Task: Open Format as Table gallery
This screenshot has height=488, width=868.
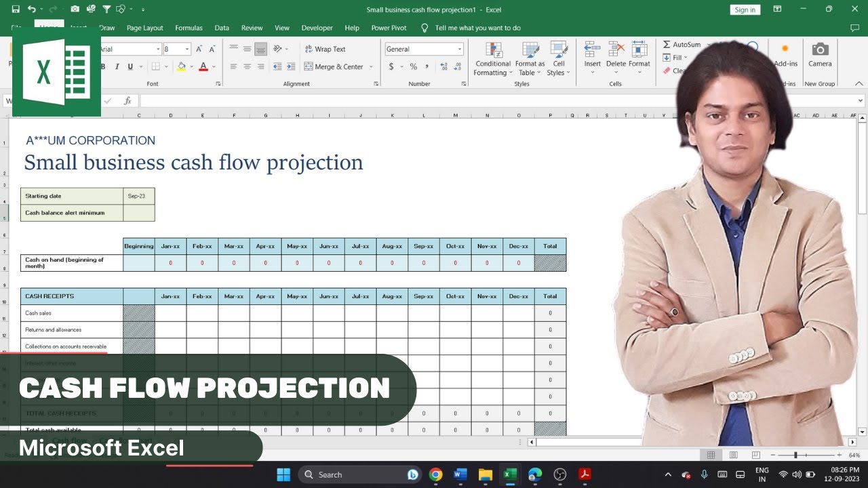Action: click(531, 59)
